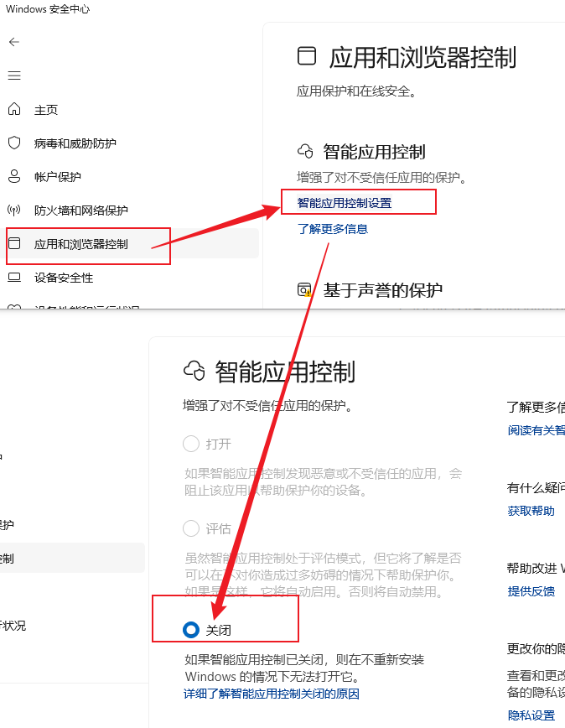
Task: Click the 提供反馈 link
Action: coord(531,591)
